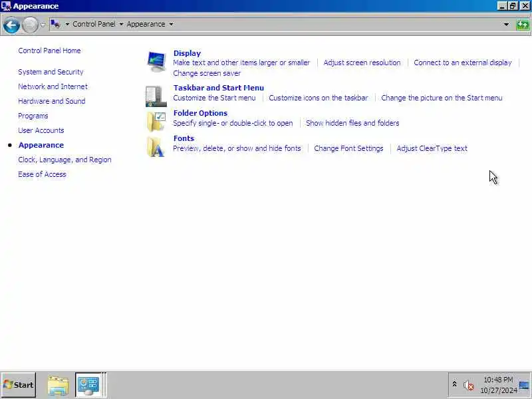Expand dropdown arrow after Control Panel breadcrumb
Screen dimensions: 532x399
coord(121,24)
